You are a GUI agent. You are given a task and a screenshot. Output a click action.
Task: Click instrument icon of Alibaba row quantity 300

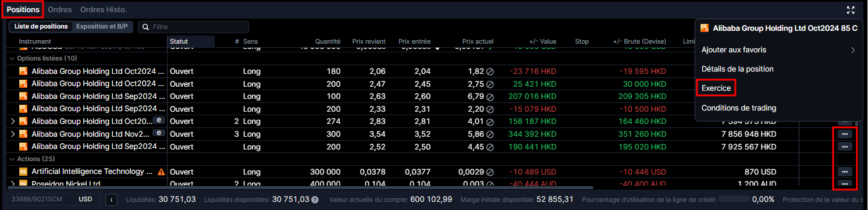click(x=23, y=134)
